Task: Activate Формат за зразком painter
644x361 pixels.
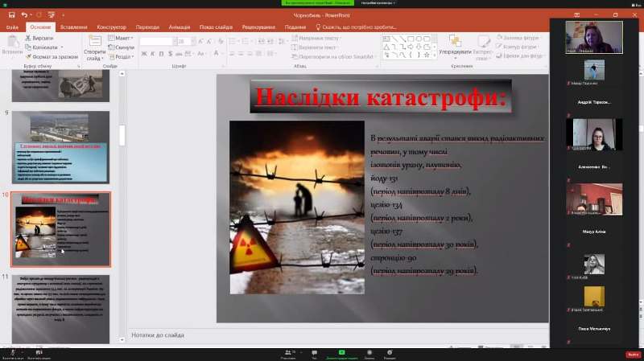Action: (52, 56)
